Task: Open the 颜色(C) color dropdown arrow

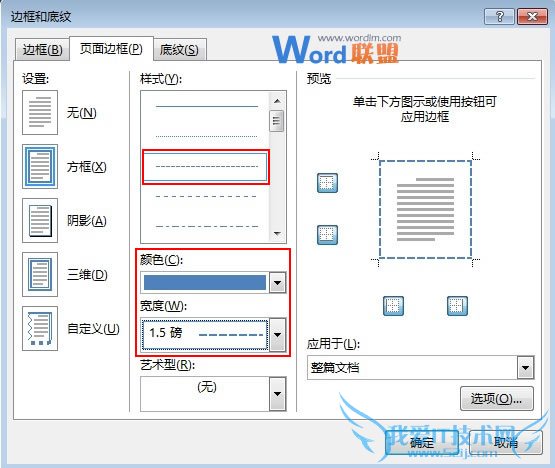Action: pyautogui.click(x=278, y=282)
